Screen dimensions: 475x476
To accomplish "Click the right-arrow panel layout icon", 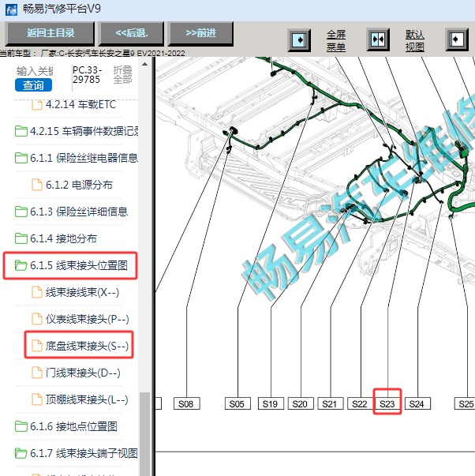I will tap(299, 40).
